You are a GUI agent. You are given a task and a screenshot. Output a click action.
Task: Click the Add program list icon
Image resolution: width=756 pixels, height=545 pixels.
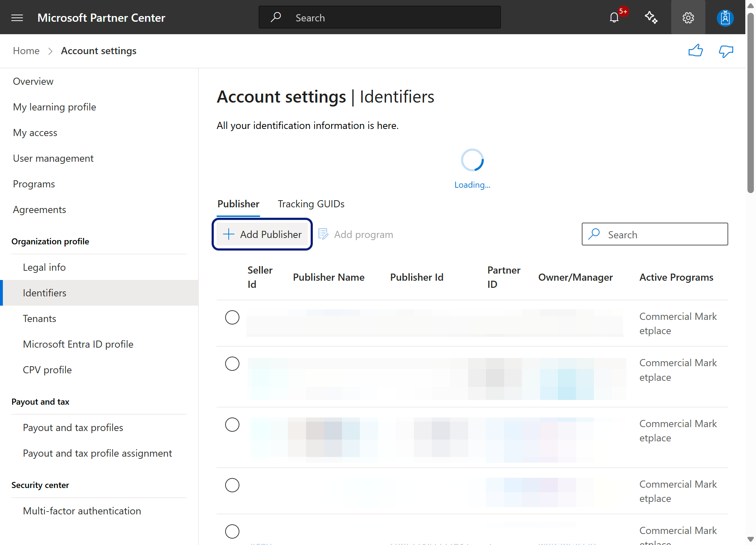point(323,234)
